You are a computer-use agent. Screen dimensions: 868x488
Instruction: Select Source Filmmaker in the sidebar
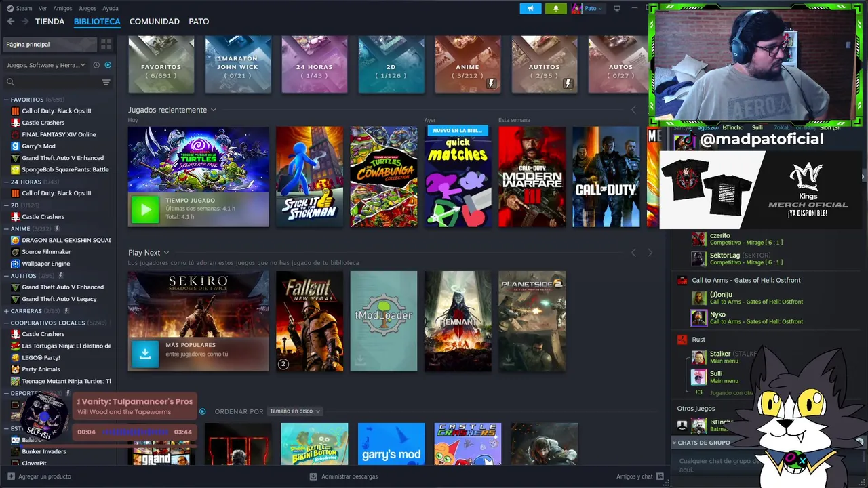(46, 252)
